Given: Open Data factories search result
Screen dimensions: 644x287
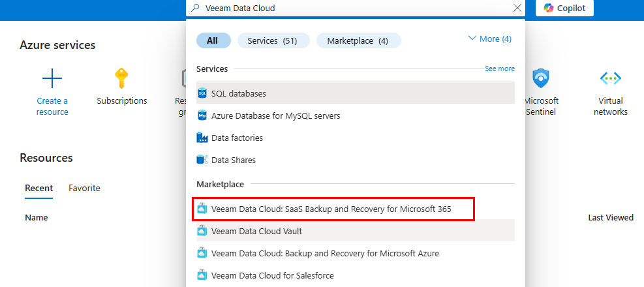Looking at the screenshot, I should click(355, 138).
